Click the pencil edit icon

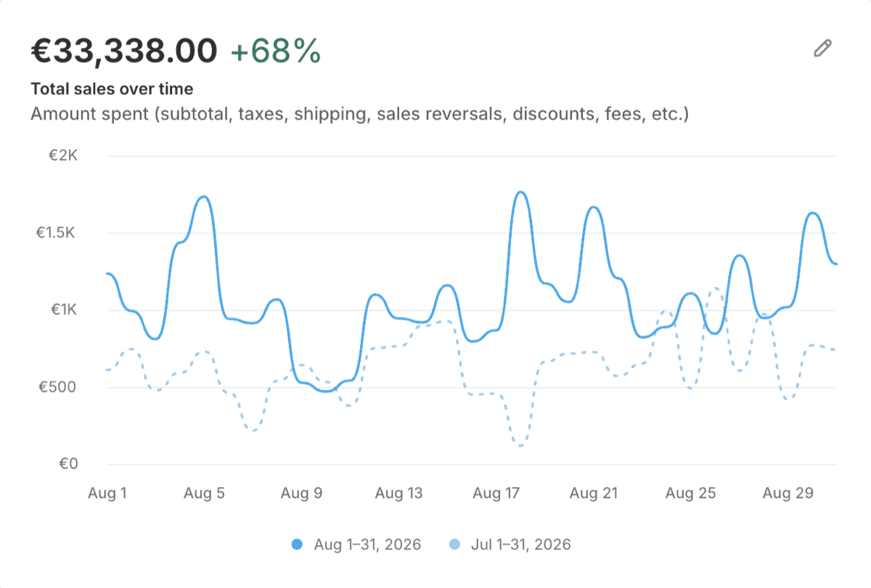pos(822,49)
